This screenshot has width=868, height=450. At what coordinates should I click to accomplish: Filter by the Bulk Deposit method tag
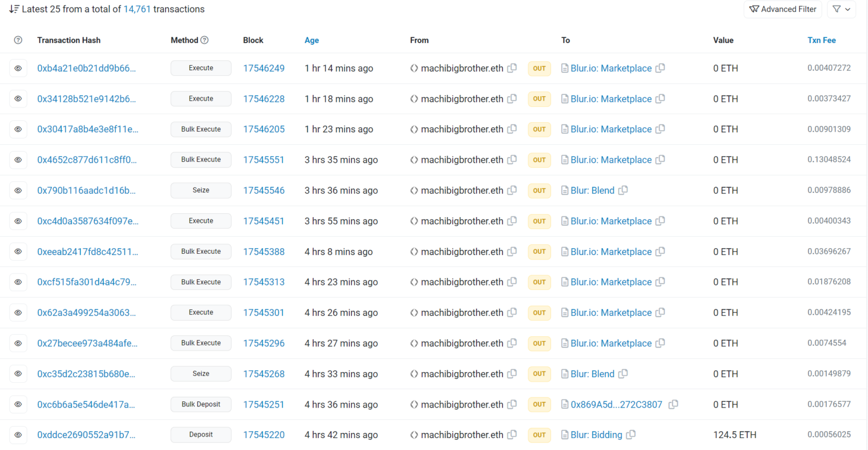(x=201, y=404)
